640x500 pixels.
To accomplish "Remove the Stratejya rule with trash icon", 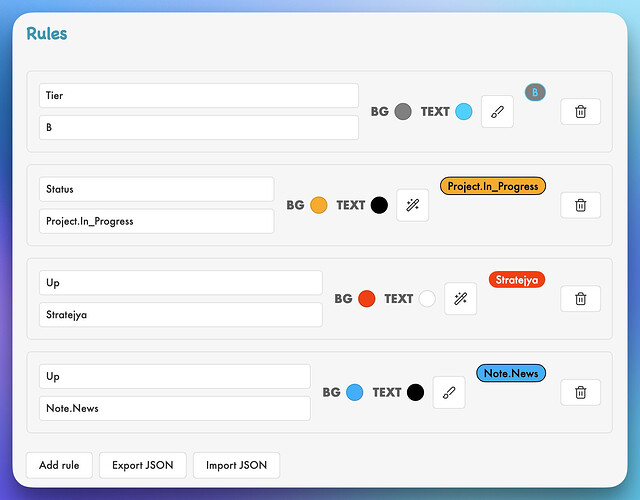I will coord(580,298).
